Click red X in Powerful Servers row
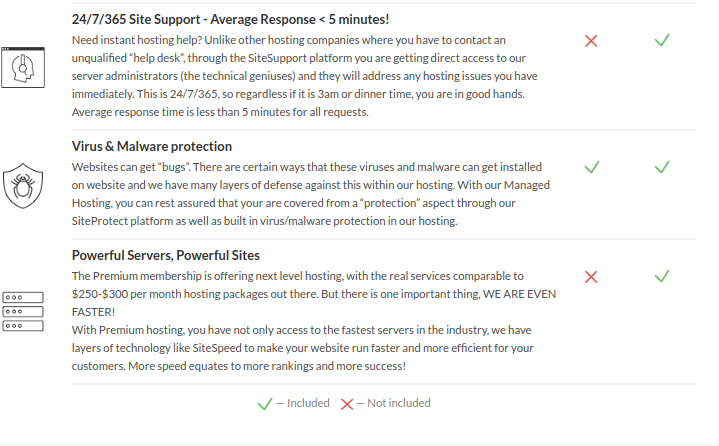 pos(591,276)
